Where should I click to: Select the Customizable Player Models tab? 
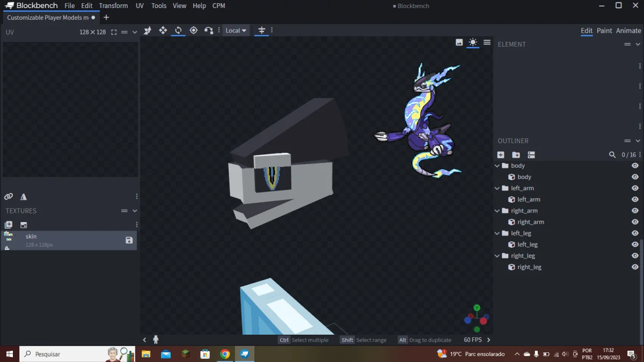(x=50, y=18)
